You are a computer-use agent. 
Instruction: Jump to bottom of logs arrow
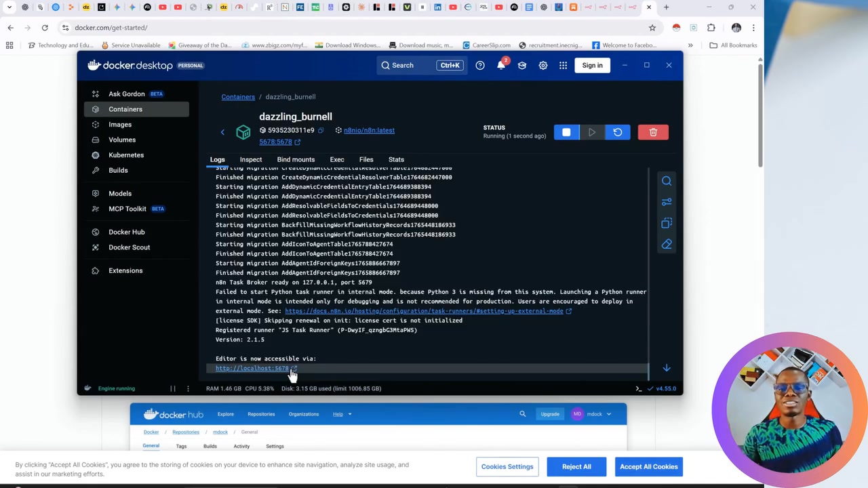[667, 368]
